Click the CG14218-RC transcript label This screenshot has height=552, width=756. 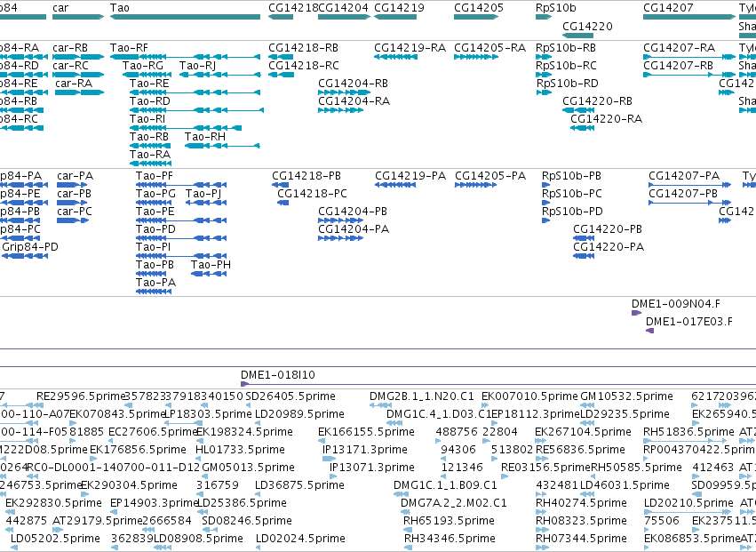pos(304,66)
